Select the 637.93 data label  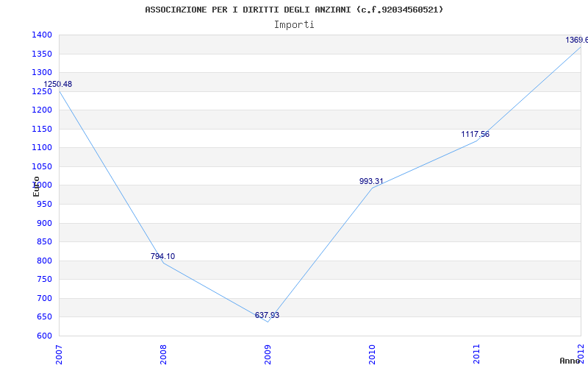click(267, 316)
